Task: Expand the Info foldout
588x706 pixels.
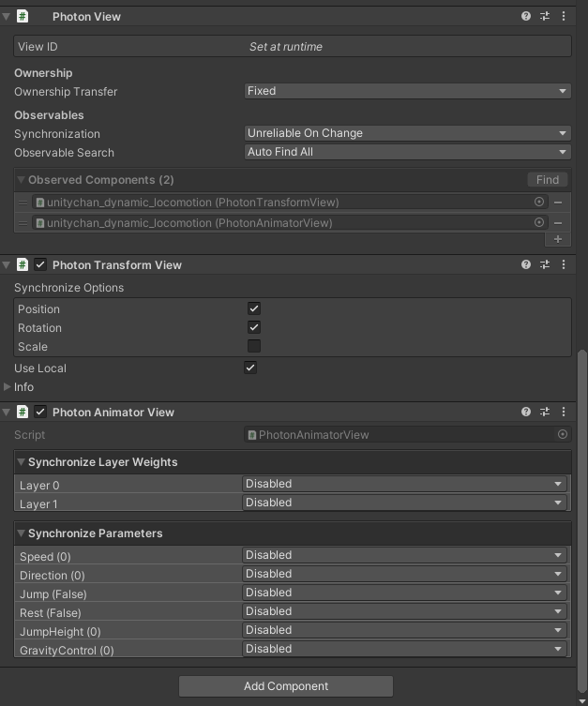Action: (x=7, y=387)
